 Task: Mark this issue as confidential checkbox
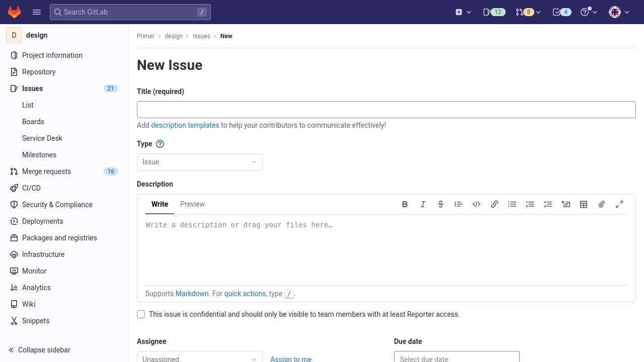pyautogui.click(x=141, y=314)
